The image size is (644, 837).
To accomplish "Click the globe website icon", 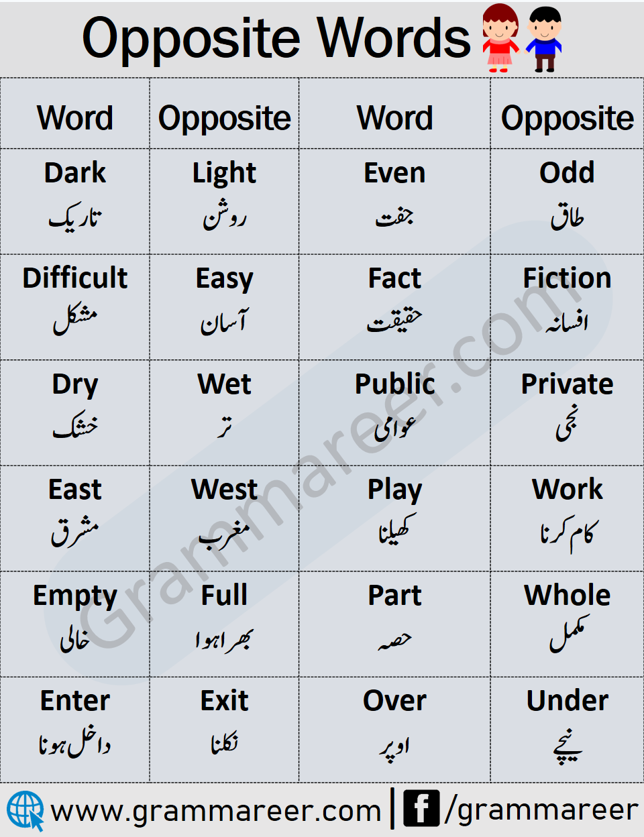I will pos(25,811).
